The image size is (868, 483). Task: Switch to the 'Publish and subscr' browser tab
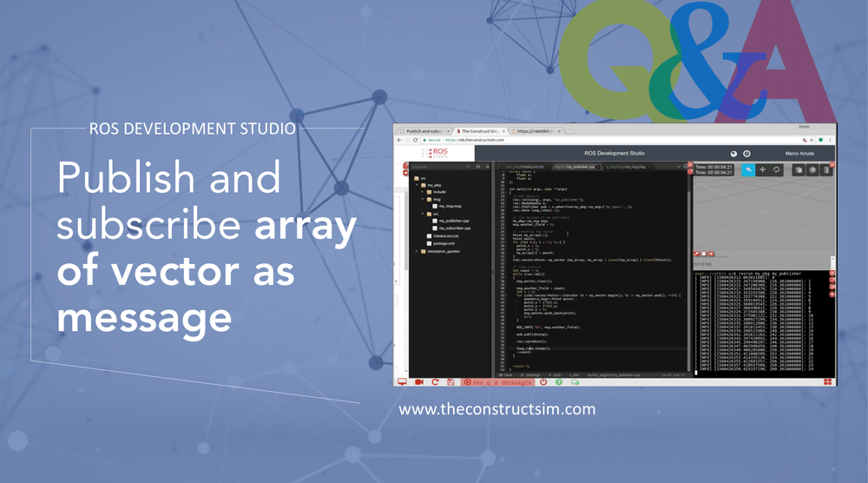[425, 131]
